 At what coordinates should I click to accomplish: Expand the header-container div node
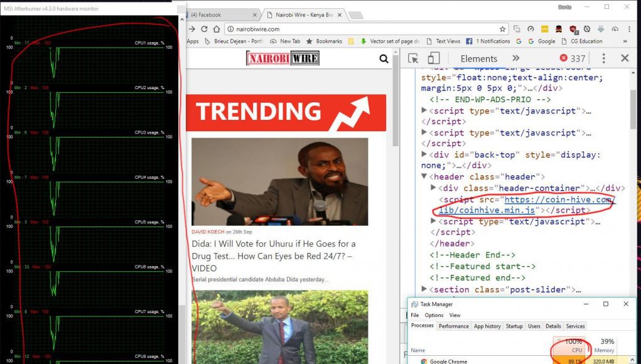coord(433,188)
